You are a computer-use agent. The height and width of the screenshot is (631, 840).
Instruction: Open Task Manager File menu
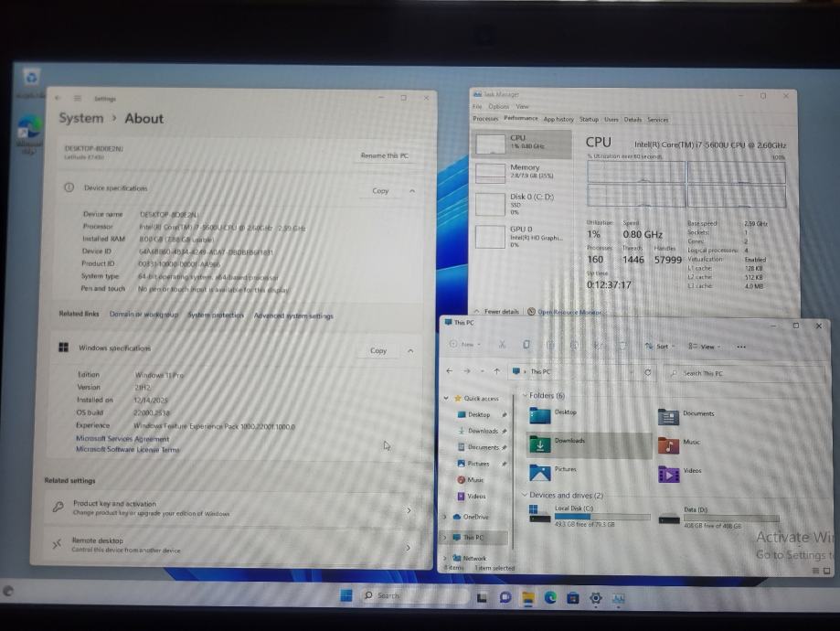point(477,106)
